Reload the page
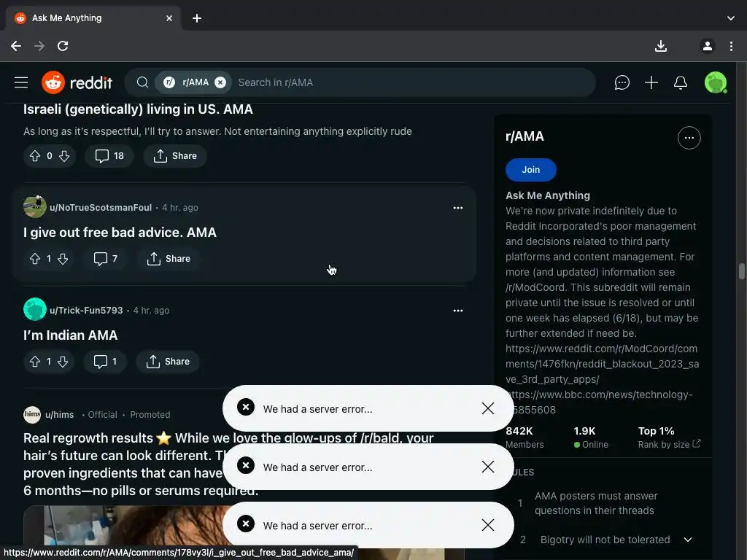 63,46
